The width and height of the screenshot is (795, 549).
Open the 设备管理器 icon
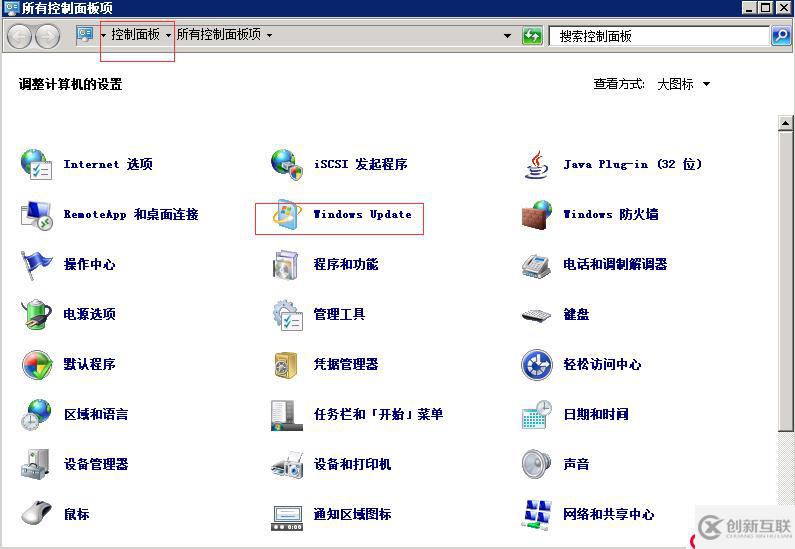[35, 464]
